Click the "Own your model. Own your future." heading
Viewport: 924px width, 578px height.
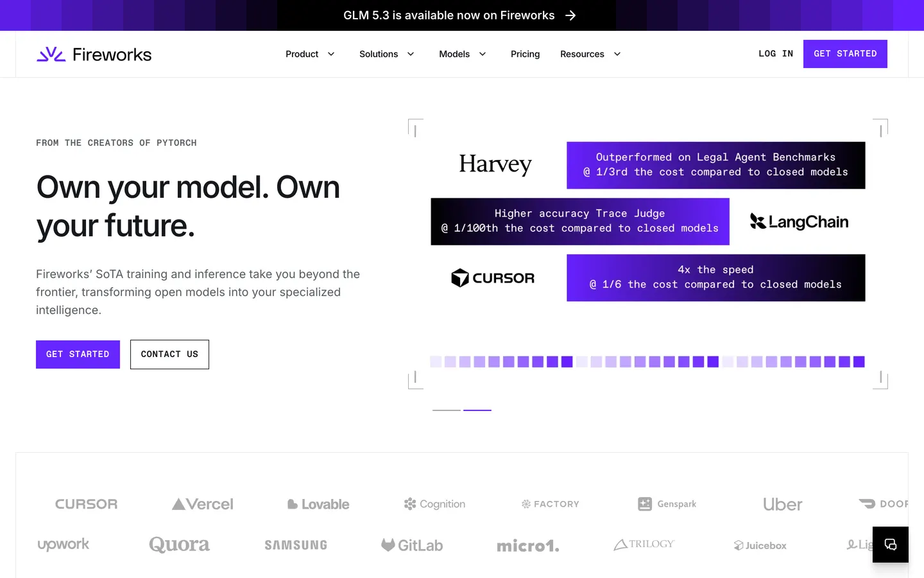(x=188, y=206)
